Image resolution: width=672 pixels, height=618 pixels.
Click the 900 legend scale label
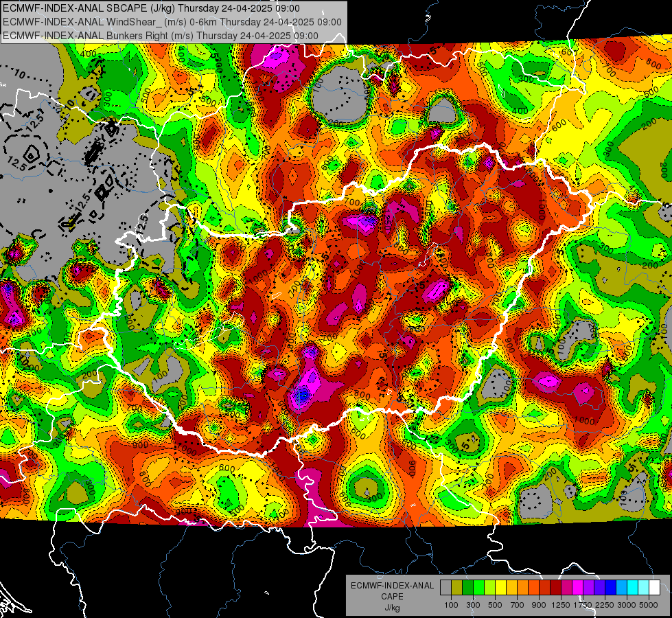(x=539, y=605)
